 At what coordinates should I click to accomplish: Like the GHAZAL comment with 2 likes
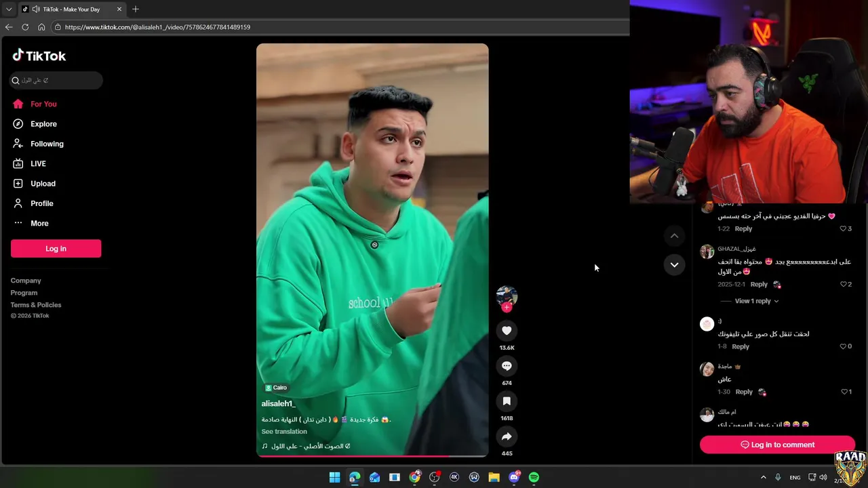[844, 285]
